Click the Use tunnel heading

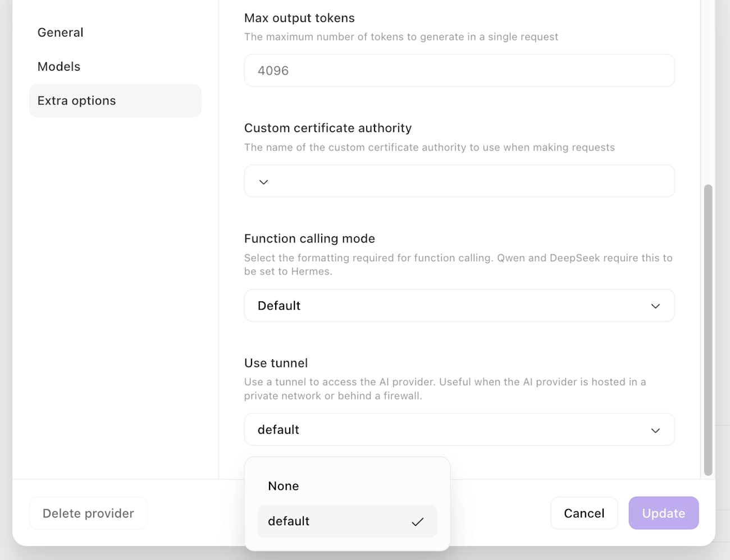point(276,363)
